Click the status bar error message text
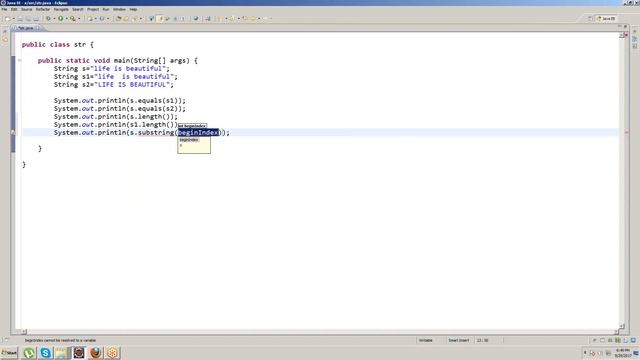Image resolution: width=640 pixels, height=360 pixels. pyautogui.click(x=60, y=340)
